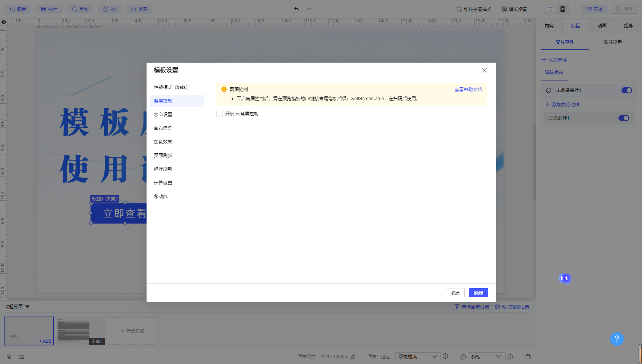Screen dimensions: 642x364
Task: Select 离屏控制 in settings list
Action: pyautogui.click(x=177, y=101)
